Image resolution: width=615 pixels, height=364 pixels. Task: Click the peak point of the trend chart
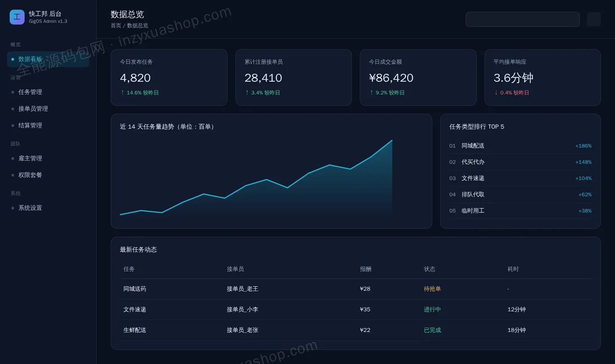pyautogui.click(x=392, y=141)
